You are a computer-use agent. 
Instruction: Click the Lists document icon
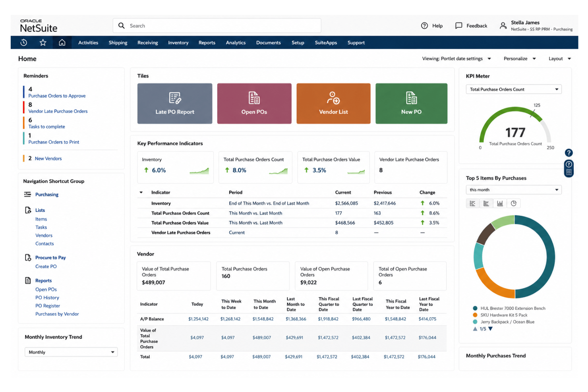[28, 210]
